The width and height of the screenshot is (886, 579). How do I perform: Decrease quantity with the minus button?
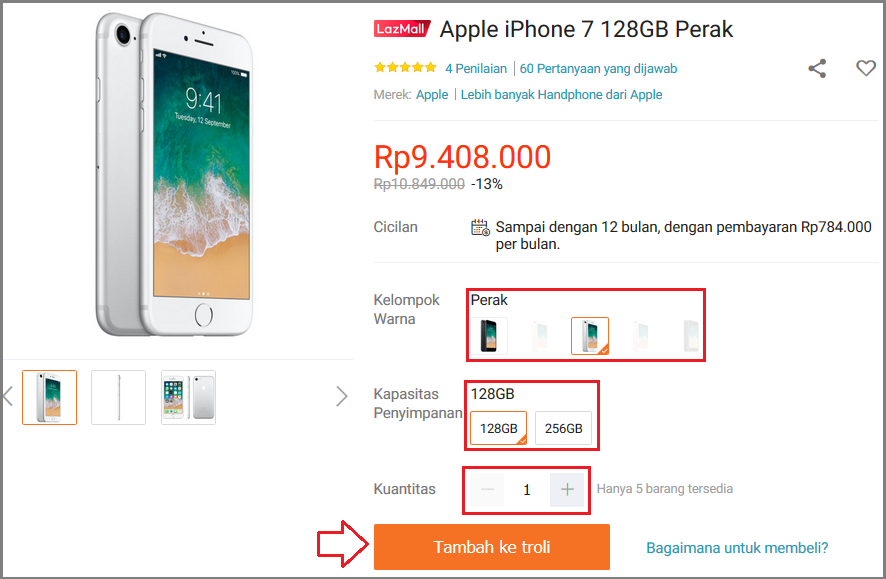(488, 489)
